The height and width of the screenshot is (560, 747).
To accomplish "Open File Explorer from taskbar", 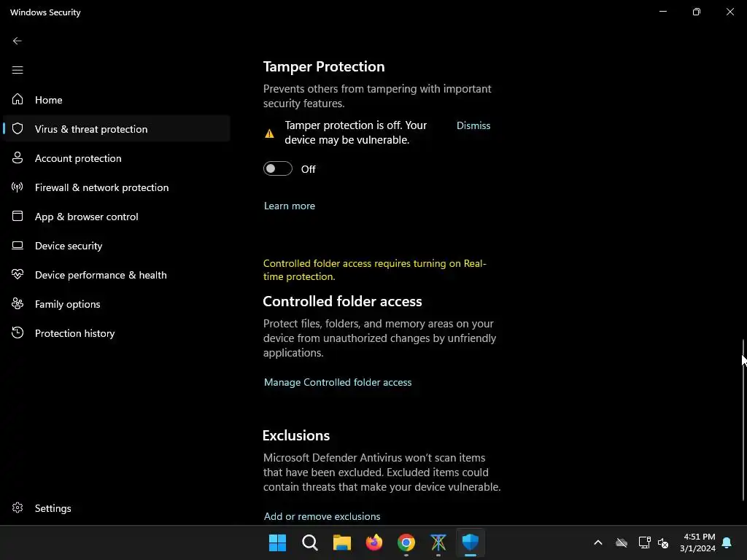I will coord(341,542).
